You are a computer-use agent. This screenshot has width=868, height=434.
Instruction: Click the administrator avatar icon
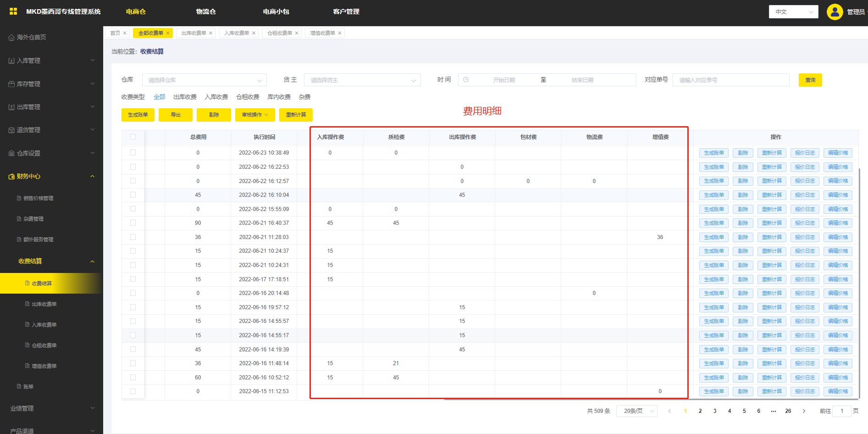coord(835,12)
